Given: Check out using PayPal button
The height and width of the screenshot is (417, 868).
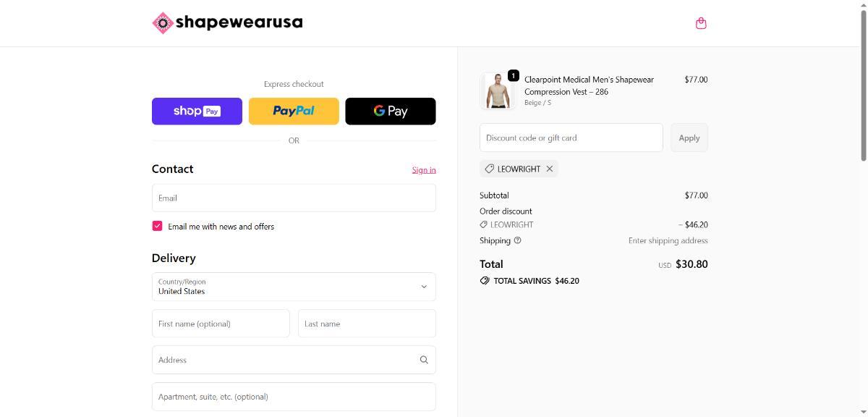Looking at the screenshot, I should click(294, 111).
